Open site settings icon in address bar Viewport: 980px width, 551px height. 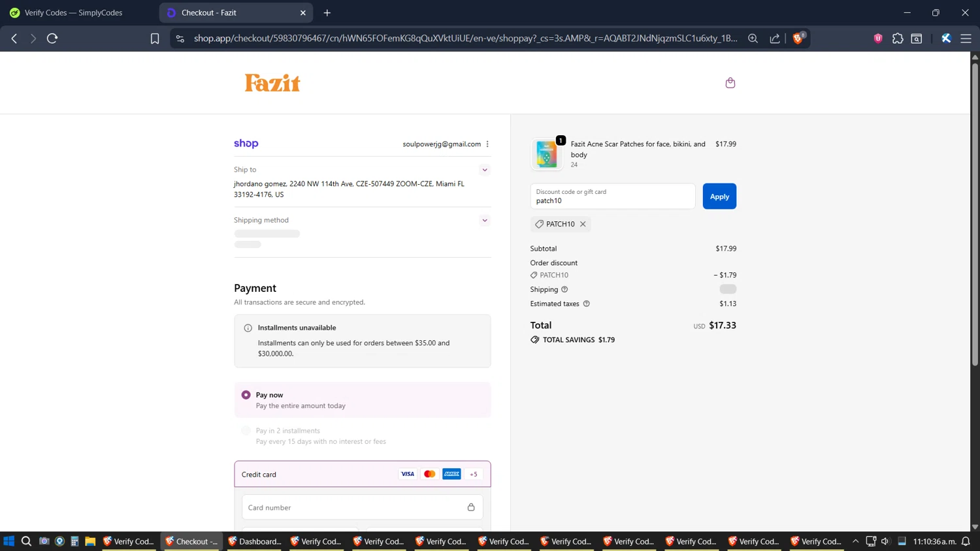click(180, 39)
